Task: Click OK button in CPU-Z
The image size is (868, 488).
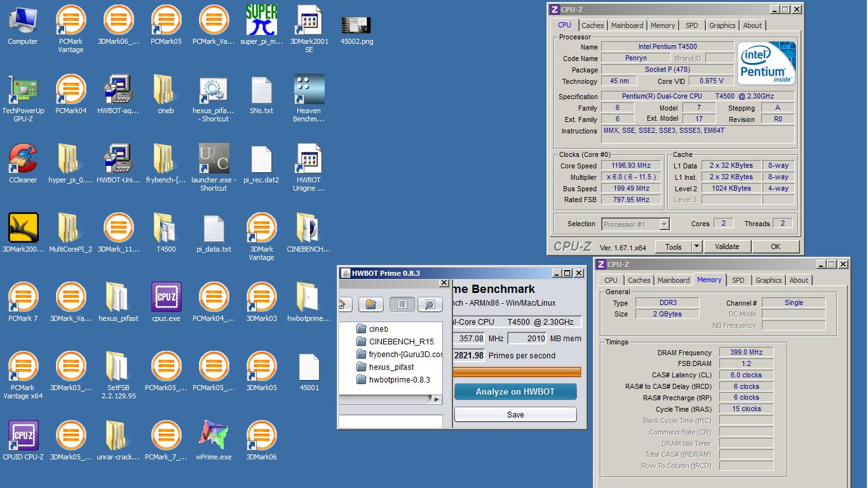Action: (775, 247)
